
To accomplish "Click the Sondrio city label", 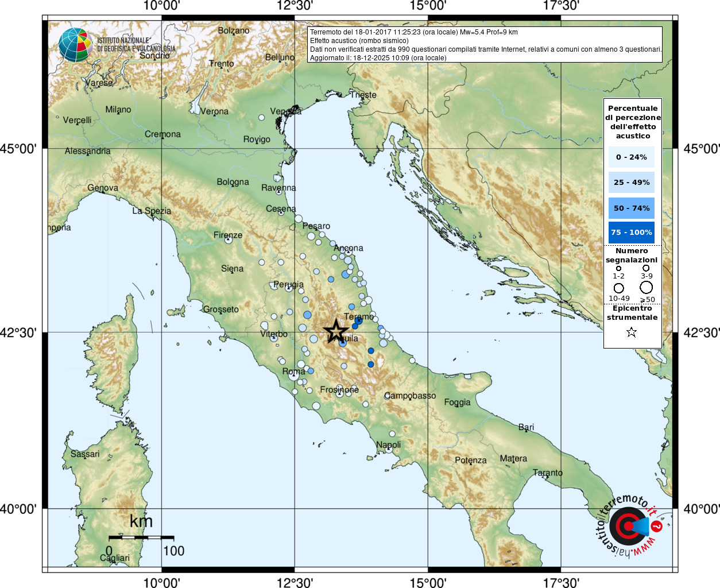I will (154, 55).
